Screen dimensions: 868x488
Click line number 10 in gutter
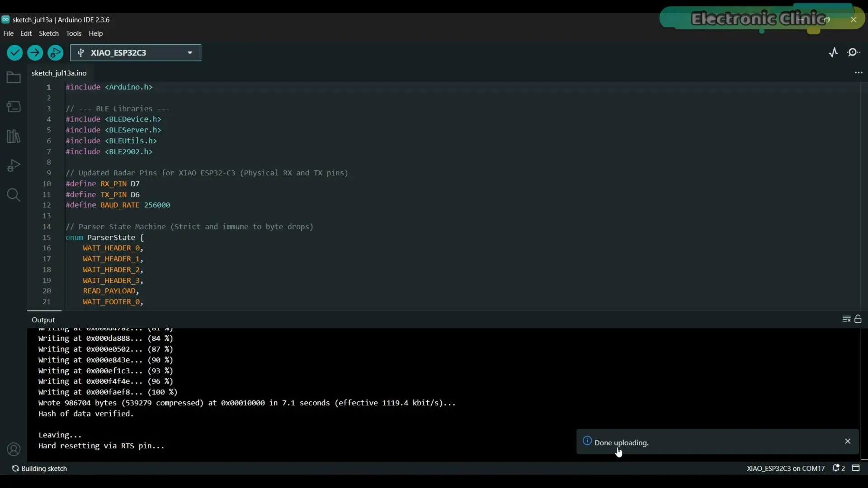click(x=47, y=184)
